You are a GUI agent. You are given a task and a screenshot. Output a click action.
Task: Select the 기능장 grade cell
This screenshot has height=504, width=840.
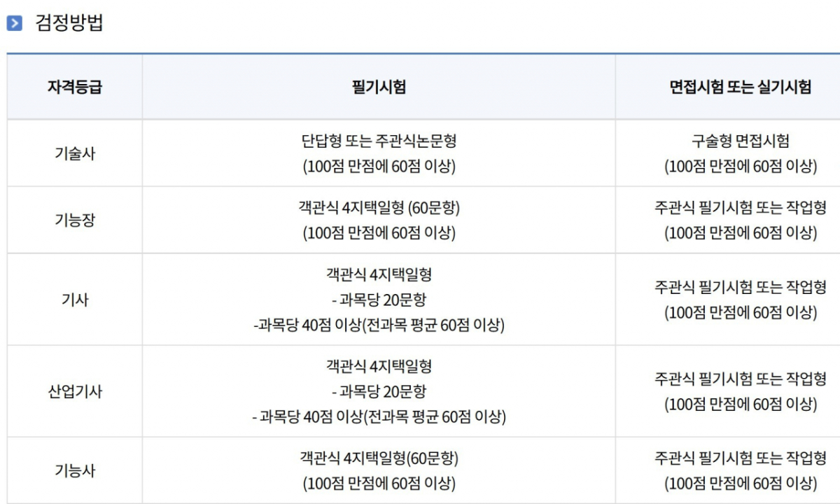[x=75, y=220]
